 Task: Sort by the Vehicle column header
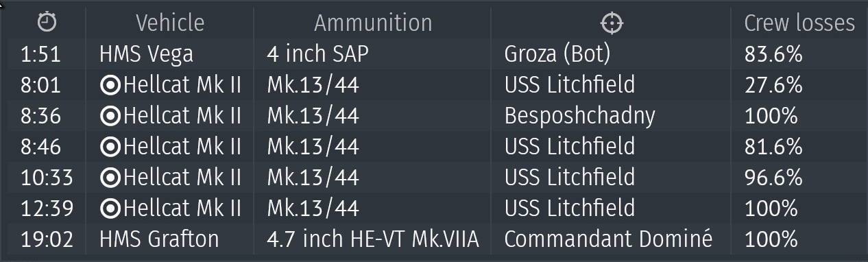pos(170,23)
